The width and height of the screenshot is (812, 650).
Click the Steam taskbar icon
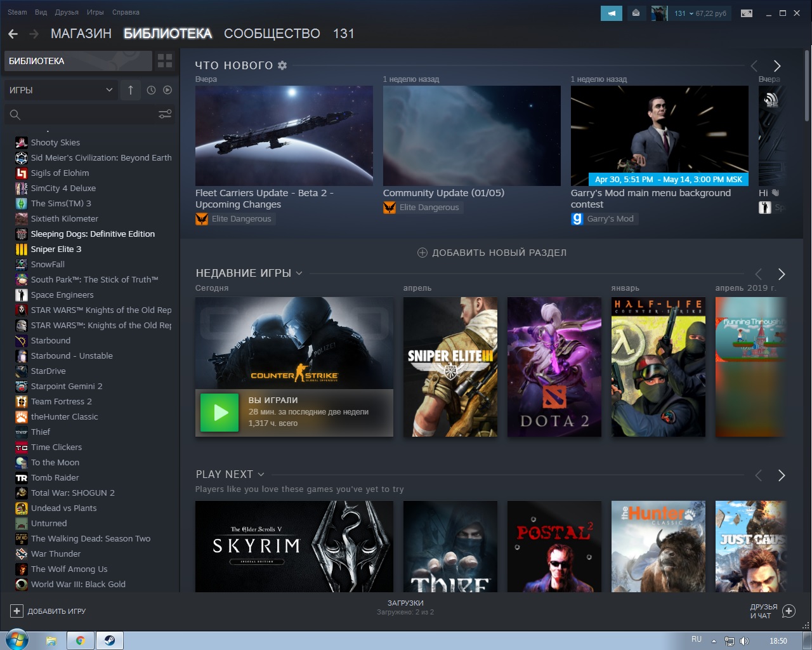pyautogui.click(x=110, y=640)
